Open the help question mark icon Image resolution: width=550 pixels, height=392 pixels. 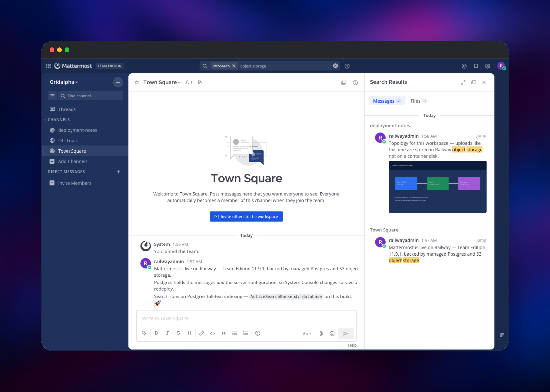(347, 66)
